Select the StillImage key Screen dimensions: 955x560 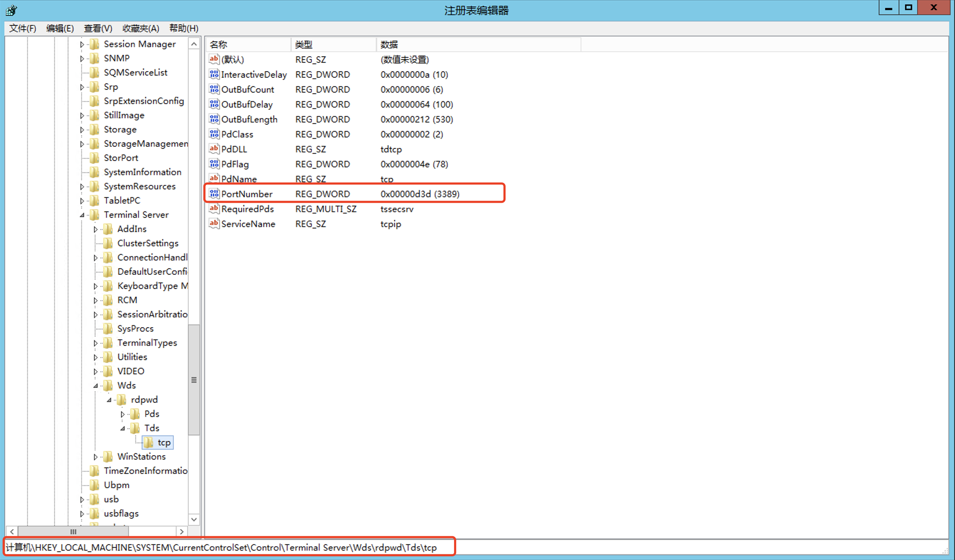click(124, 115)
